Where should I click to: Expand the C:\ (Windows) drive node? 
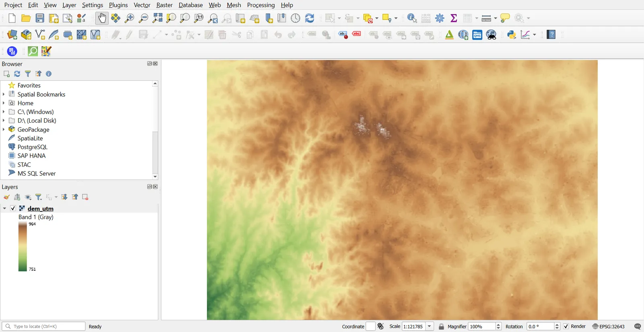(x=4, y=112)
